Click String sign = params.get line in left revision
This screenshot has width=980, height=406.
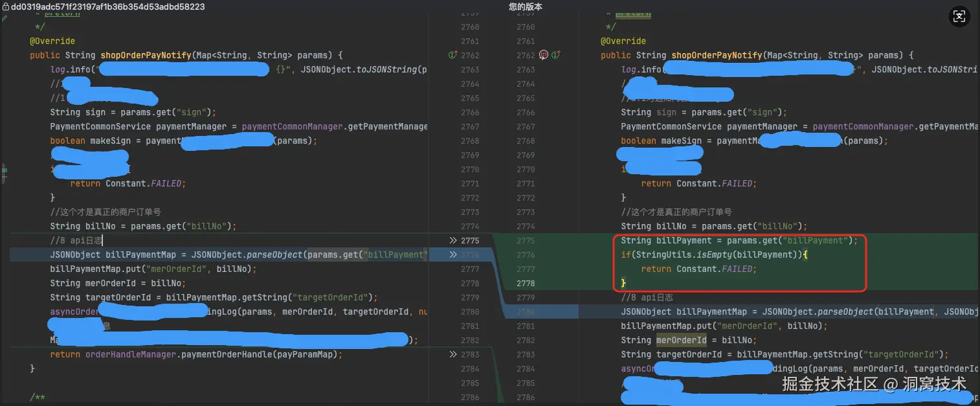(133, 112)
